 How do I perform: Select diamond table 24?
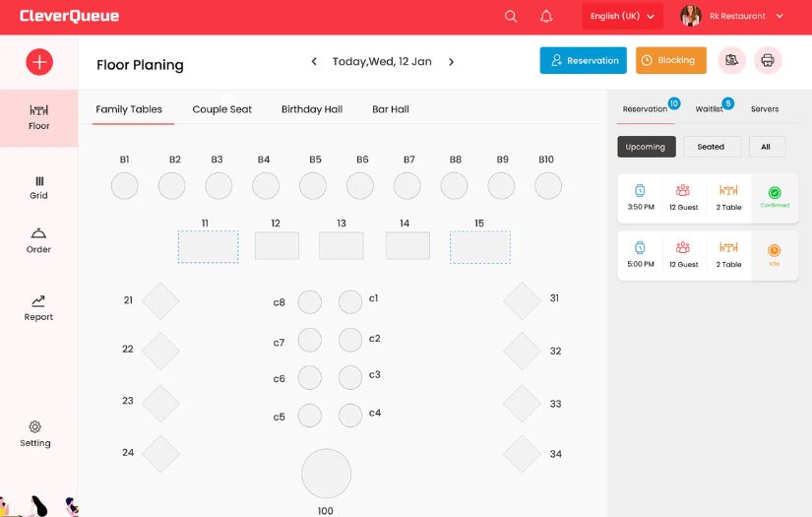tap(160, 454)
